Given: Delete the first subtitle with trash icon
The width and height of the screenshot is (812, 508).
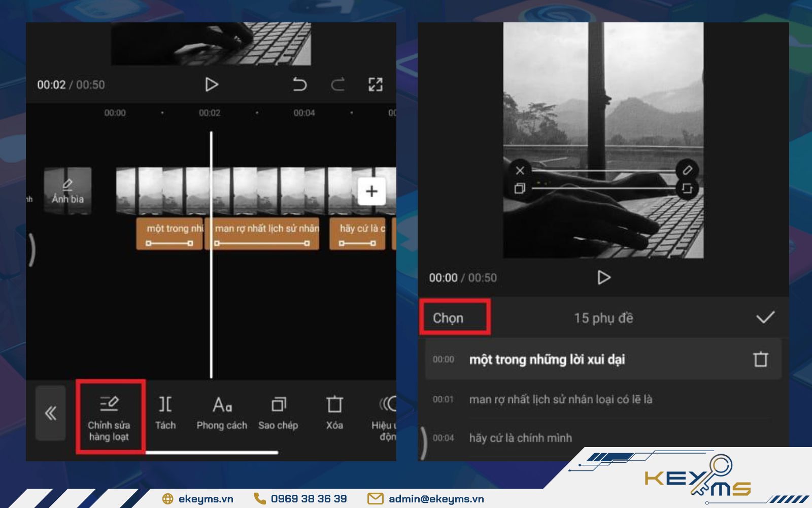Looking at the screenshot, I should point(760,359).
